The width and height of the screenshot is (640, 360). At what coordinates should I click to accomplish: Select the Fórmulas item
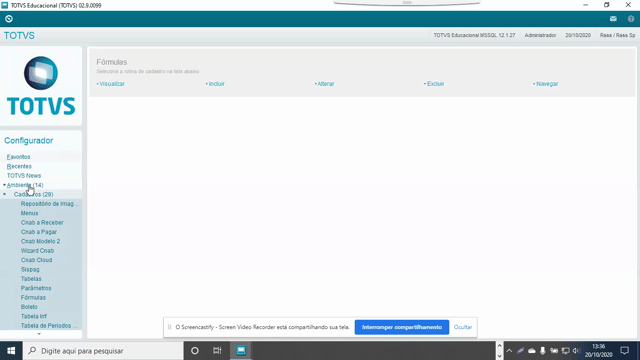(33, 298)
